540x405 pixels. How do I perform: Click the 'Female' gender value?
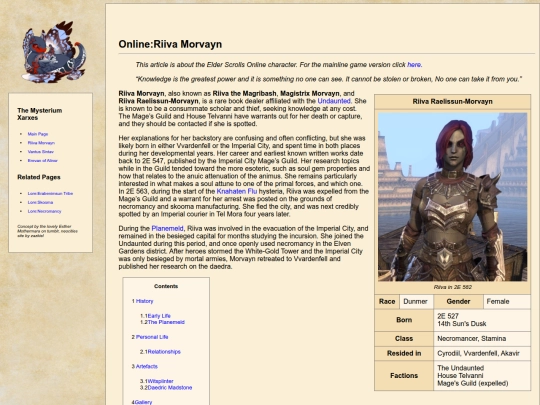pos(498,302)
